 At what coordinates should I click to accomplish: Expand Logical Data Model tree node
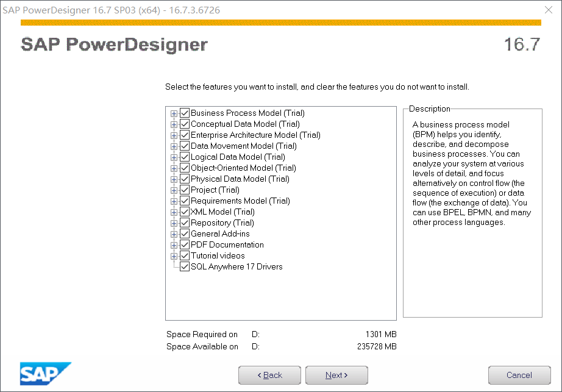174,157
